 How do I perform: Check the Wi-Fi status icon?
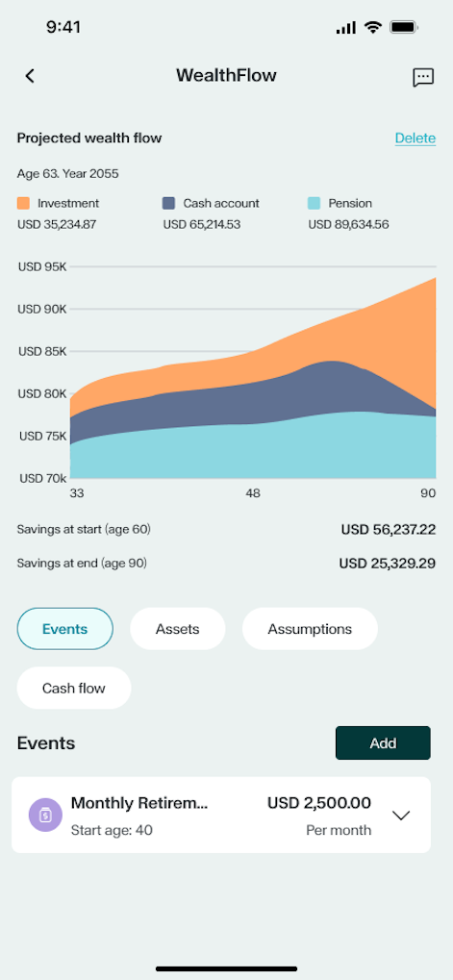(x=373, y=28)
